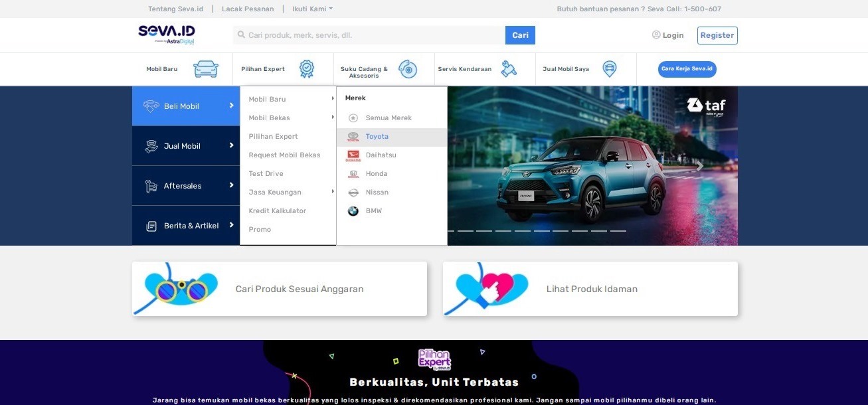Click the Servis Kendaraan wrench icon
This screenshot has height=405, width=868.
(x=509, y=69)
